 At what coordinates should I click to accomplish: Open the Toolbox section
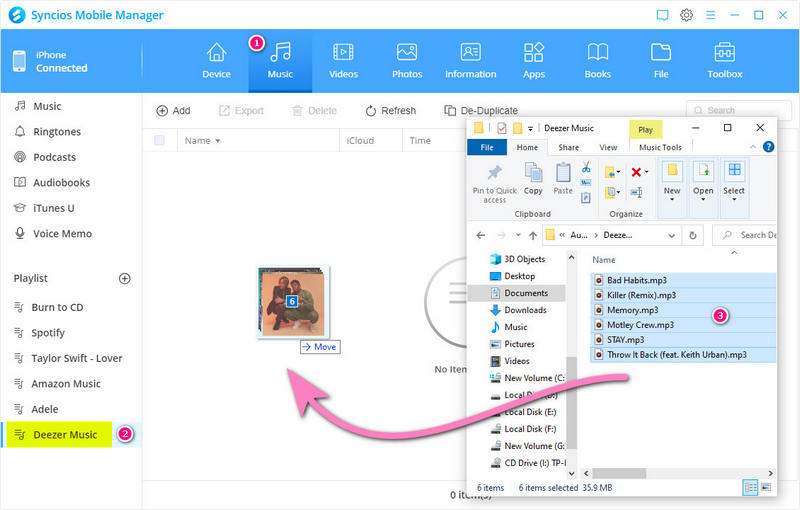point(724,61)
